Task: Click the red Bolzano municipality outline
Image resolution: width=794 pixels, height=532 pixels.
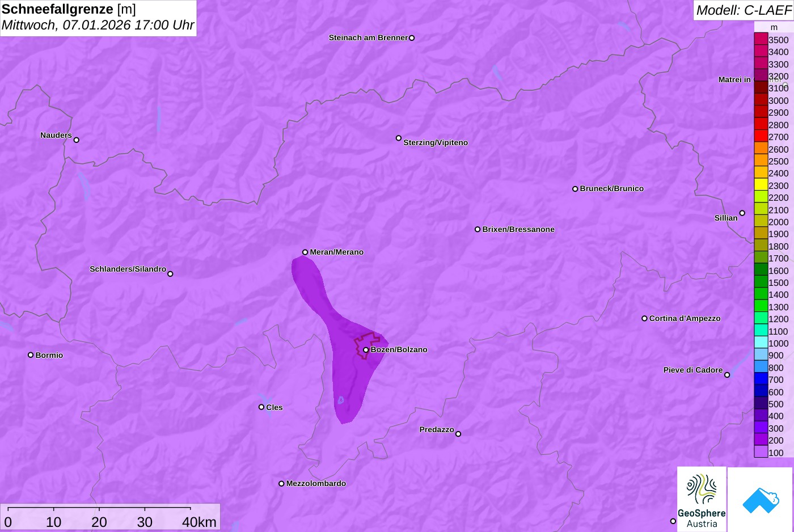Action: click(366, 345)
